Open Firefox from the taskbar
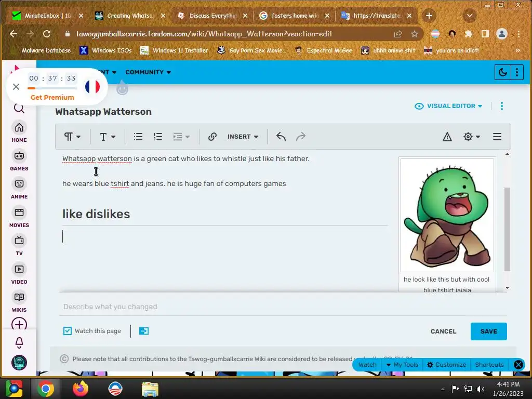The height and width of the screenshot is (399, 532). (81, 389)
